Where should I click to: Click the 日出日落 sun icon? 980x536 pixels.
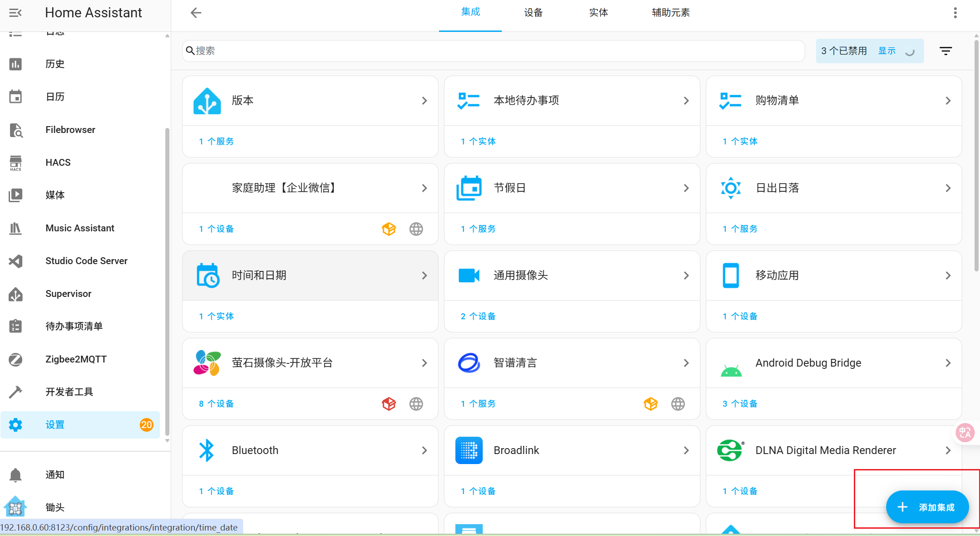tap(731, 188)
